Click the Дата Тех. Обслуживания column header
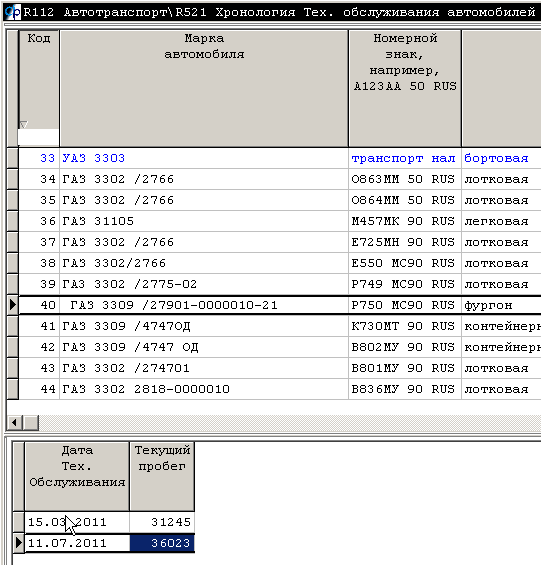The image size is (541, 565). 77,476
